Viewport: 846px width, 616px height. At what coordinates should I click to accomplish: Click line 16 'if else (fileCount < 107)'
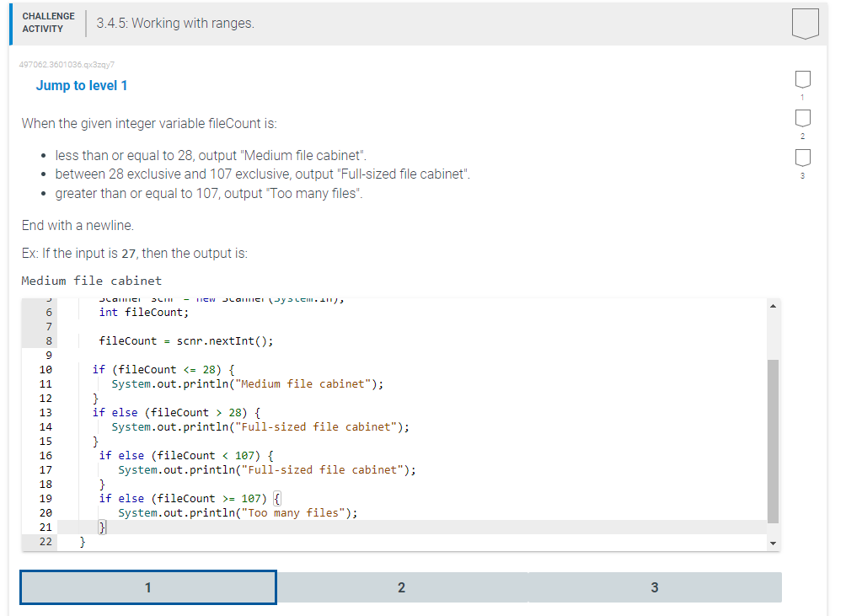[x=186, y=456]
